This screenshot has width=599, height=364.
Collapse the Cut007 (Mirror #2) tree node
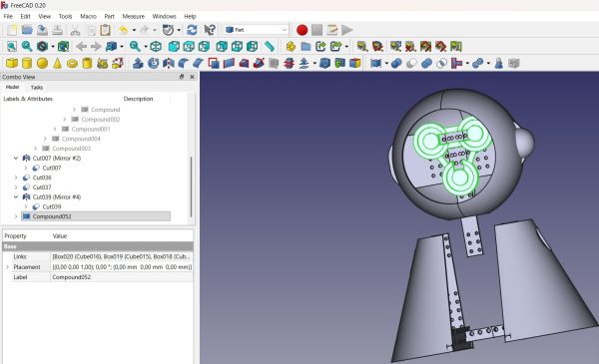[16, 158]
